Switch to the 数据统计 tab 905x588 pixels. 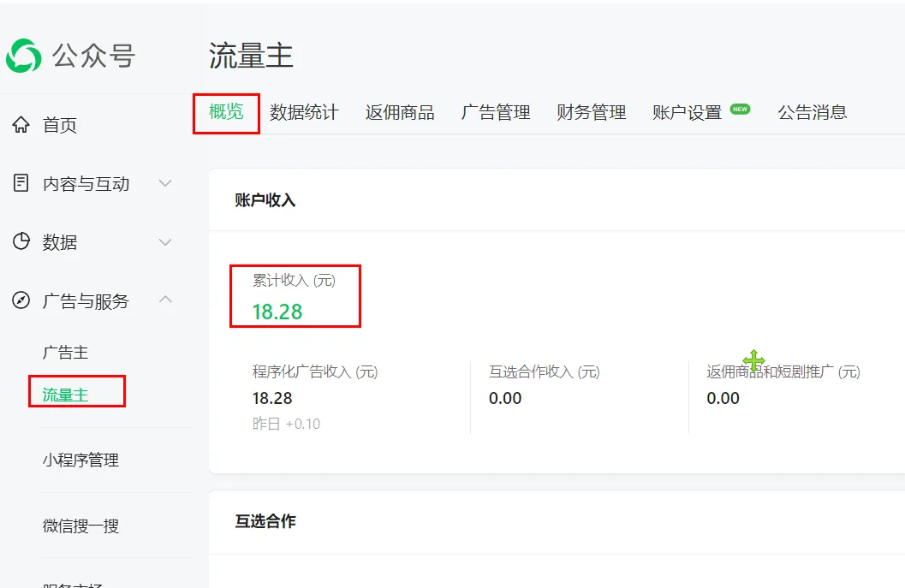pyautogui.click(x=305, y=111)
